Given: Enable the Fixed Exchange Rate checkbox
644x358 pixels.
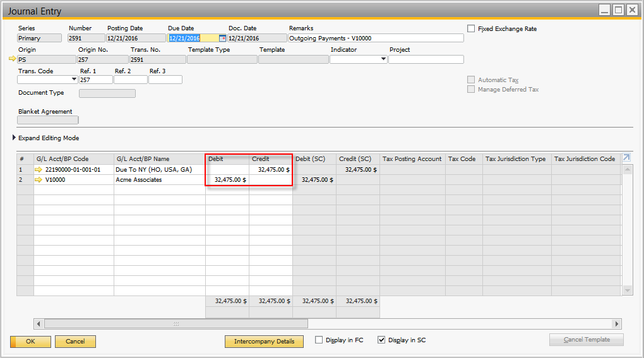Looking at the screenshot, I should coord(471,28).
